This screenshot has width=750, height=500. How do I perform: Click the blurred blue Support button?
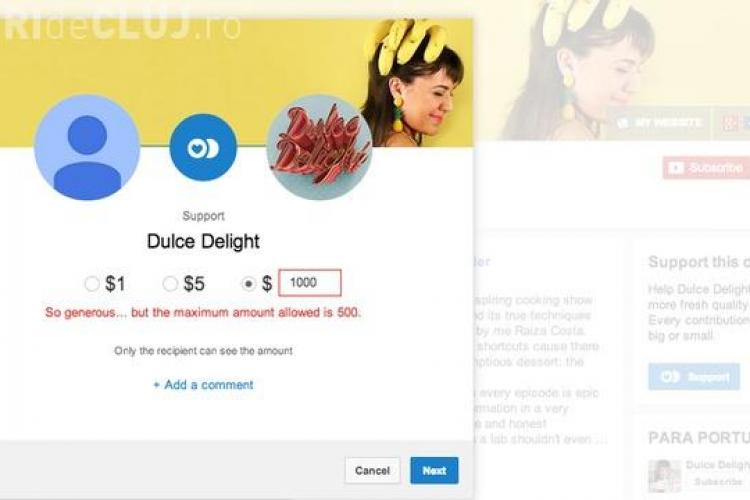694,377
